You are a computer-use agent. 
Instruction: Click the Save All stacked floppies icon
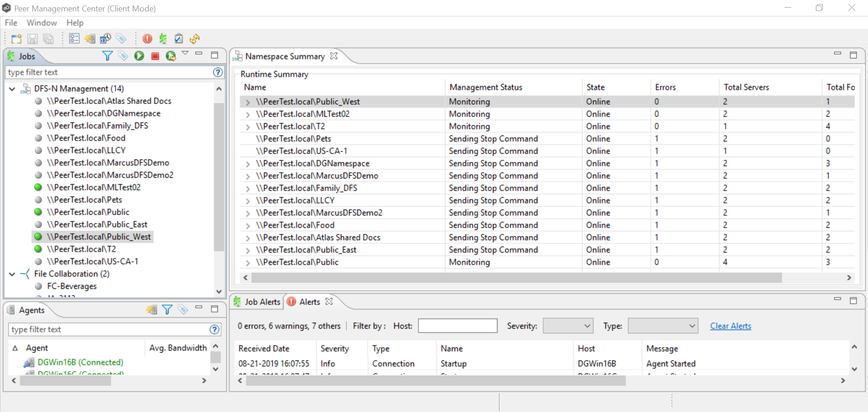click(48, 39)
